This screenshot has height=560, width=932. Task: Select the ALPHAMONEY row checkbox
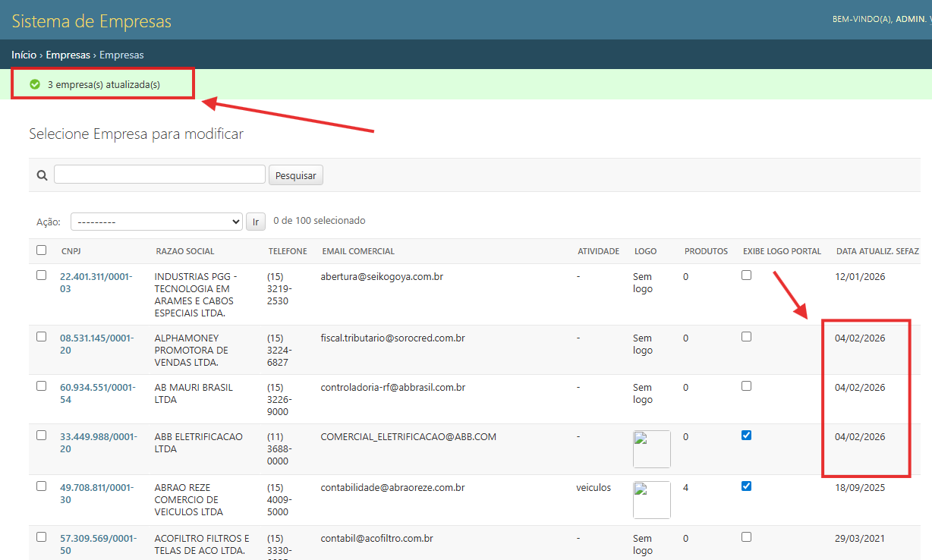(41, 337)
